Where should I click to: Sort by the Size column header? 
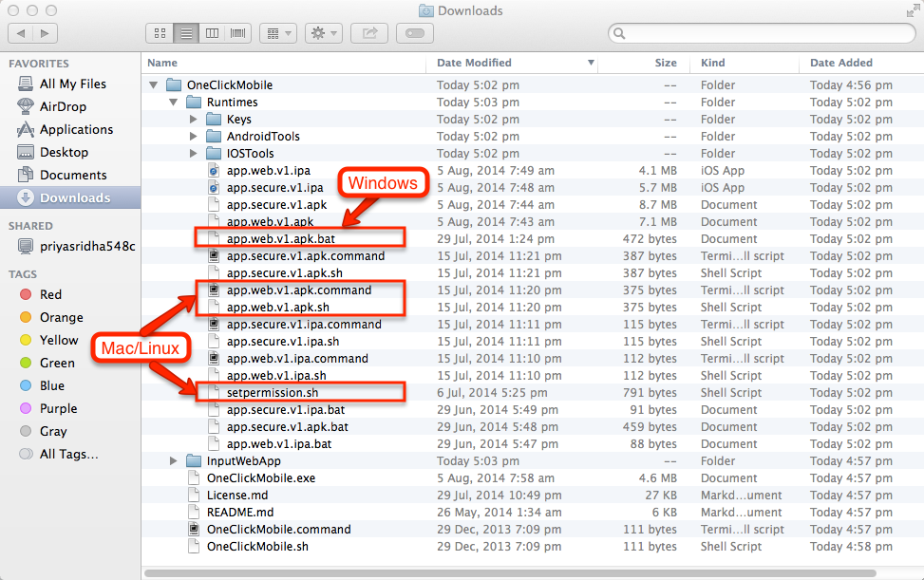[x=666, y=63]
